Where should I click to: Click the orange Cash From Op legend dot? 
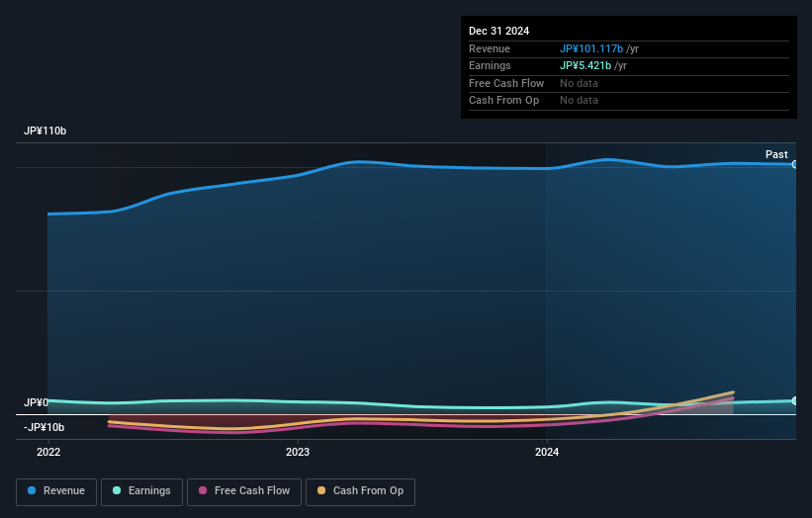[321, 490]
